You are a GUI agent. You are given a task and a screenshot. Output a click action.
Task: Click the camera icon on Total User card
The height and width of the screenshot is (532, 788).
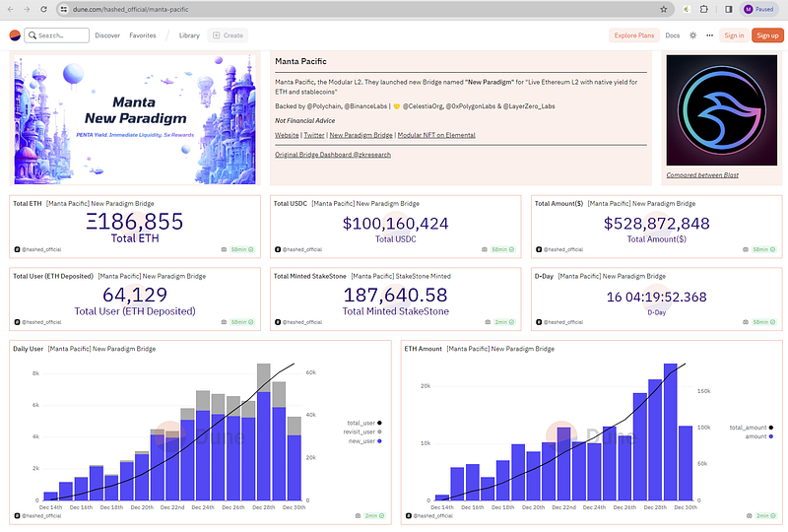coord(224,322)
